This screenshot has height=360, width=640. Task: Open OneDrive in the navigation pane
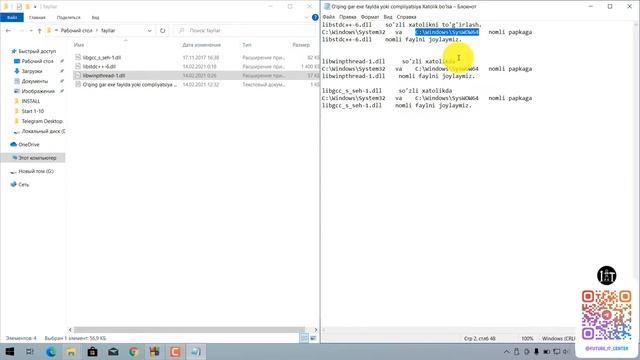click(x=29, y=144)
